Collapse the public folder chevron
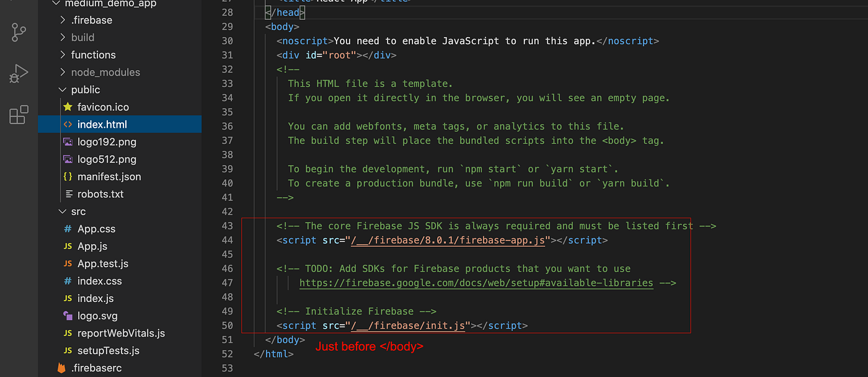The height and width of the screenshot is (377, 868). [x=63, y=89]
